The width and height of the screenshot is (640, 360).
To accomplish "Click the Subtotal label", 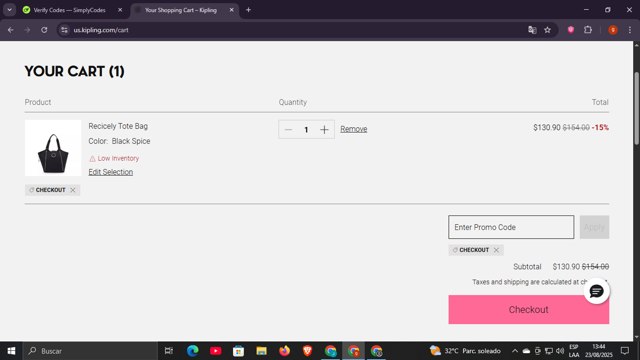I will click(527, 267).
